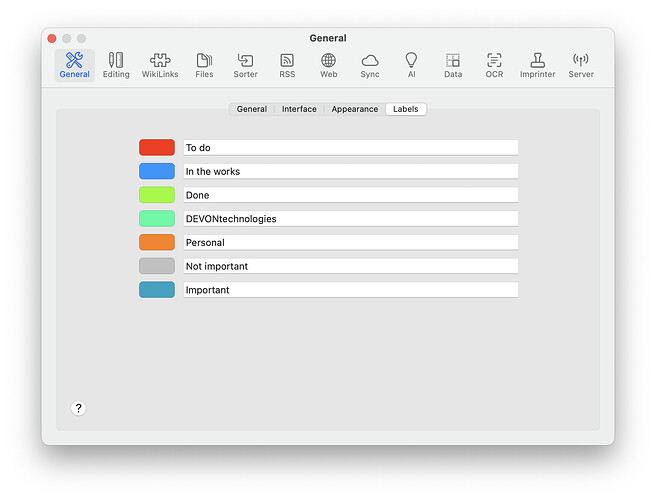Open the WikiLinks preferences pane
This screenshot has width=656, height=500.
coord(160,65)
